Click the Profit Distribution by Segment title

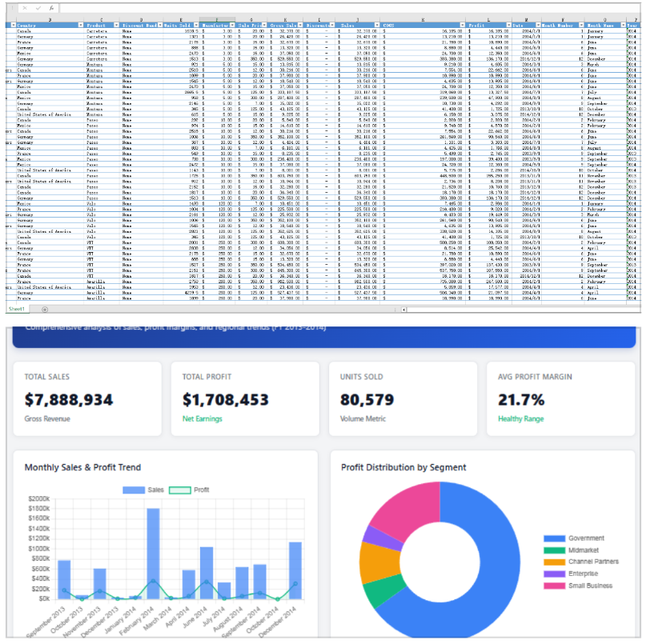click(x=403, y=467)
